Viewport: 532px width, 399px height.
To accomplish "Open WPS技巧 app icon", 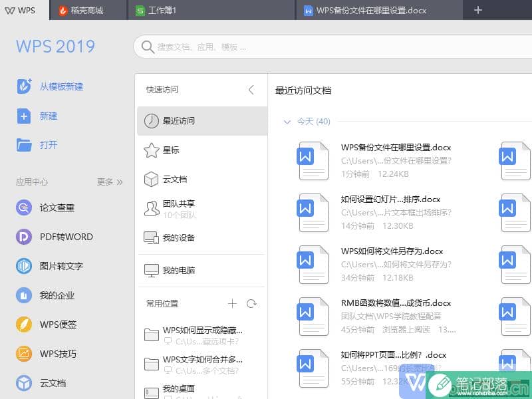I will tap(24, 354).
